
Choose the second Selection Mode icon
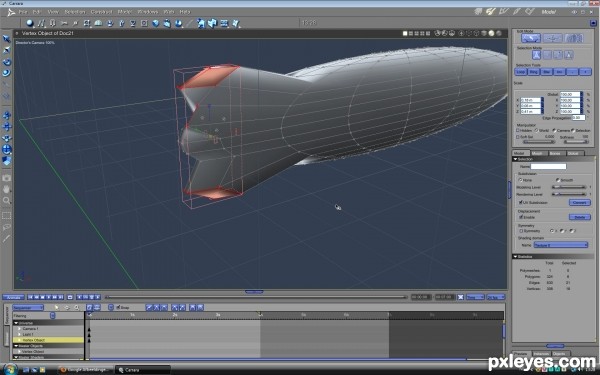pos(547,55)
